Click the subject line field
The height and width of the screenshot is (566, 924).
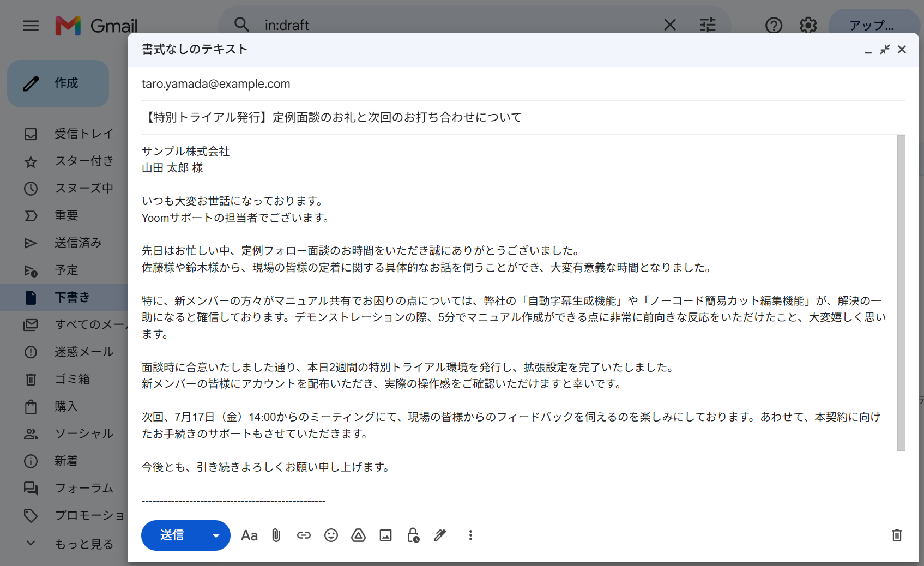coord(523,117)
